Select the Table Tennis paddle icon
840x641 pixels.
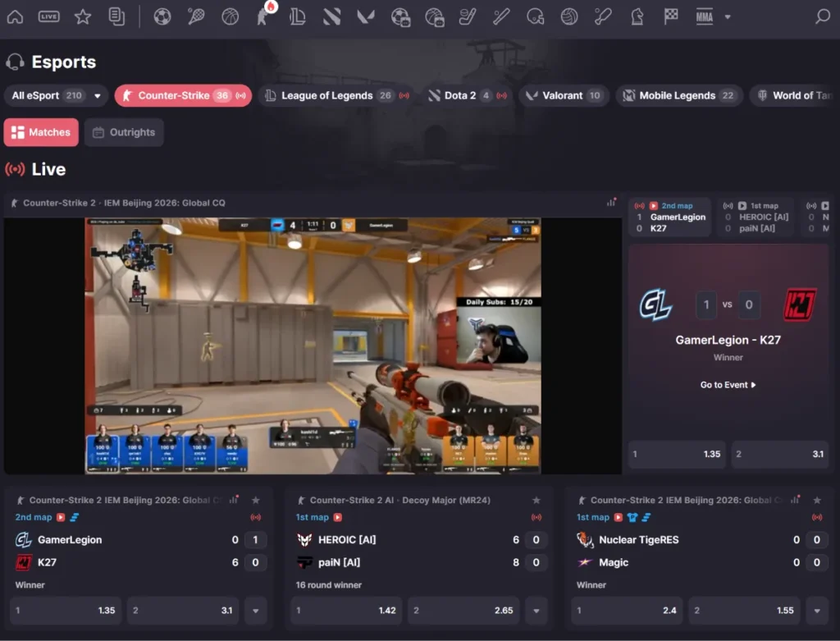tap(603, 16)
